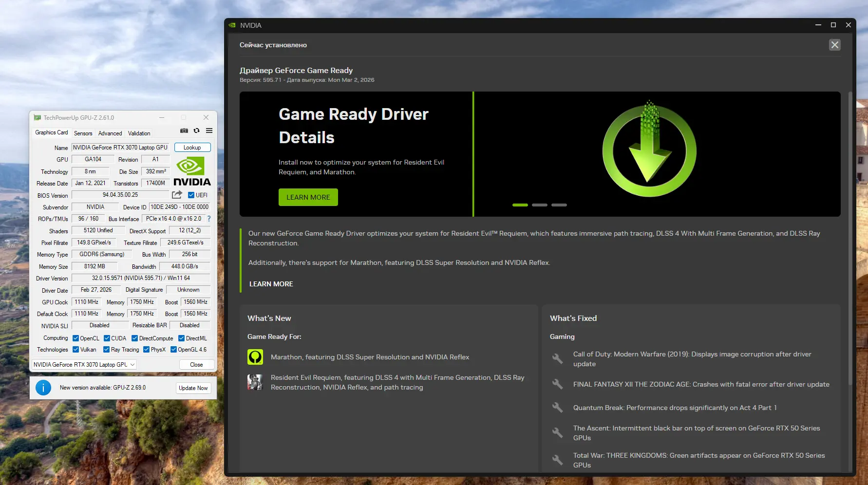Click the Resizable BAR Disabled value
Screen dimensions: 868x485
[x=189, y=325]
